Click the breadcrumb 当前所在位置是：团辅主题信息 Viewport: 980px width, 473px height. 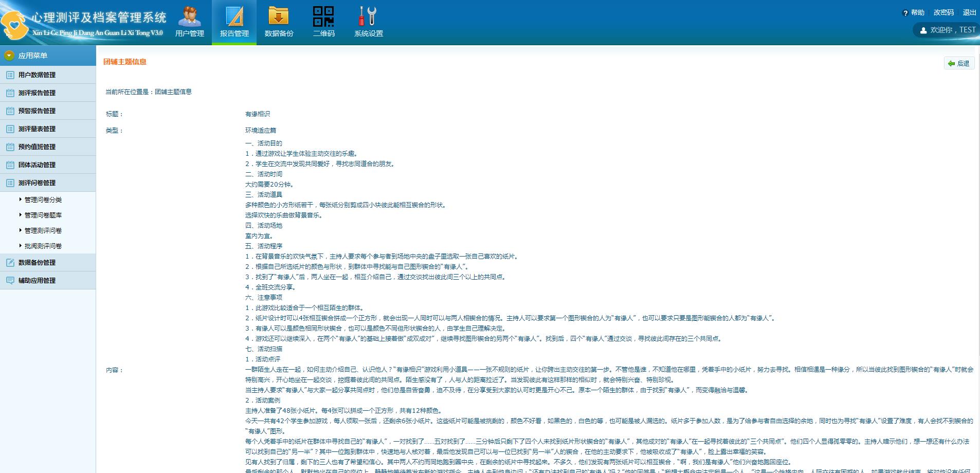[x=149, y=92]
